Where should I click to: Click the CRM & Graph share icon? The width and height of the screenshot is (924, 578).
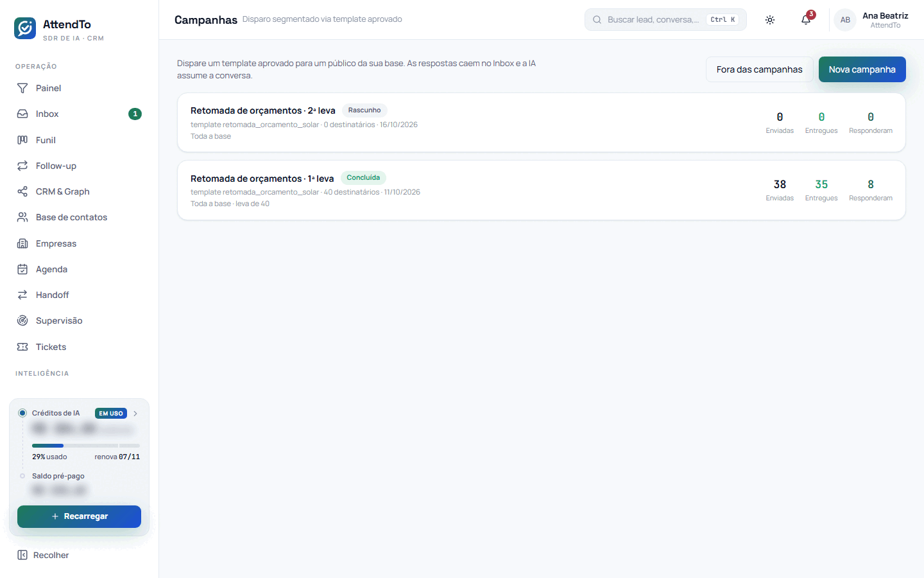click(22, 191)
